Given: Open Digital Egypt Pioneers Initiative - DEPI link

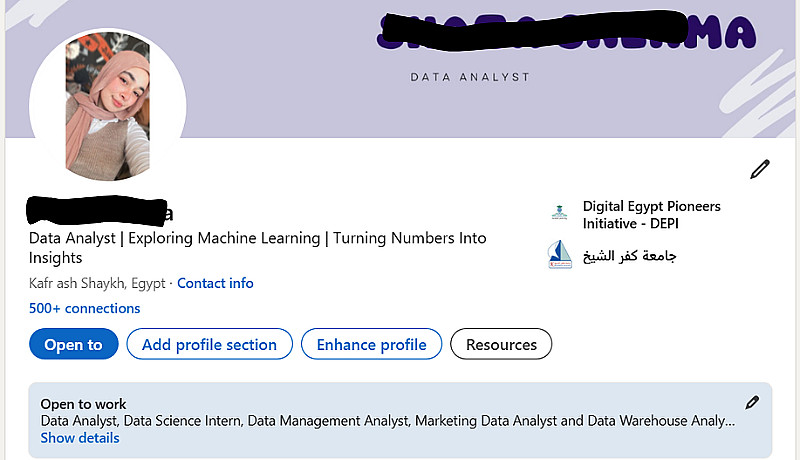Looking at the screenshot, I should [651, 213].
